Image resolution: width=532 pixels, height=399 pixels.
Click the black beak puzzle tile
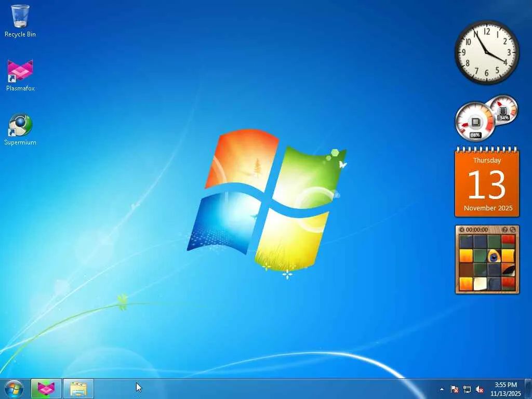point(508,270)
